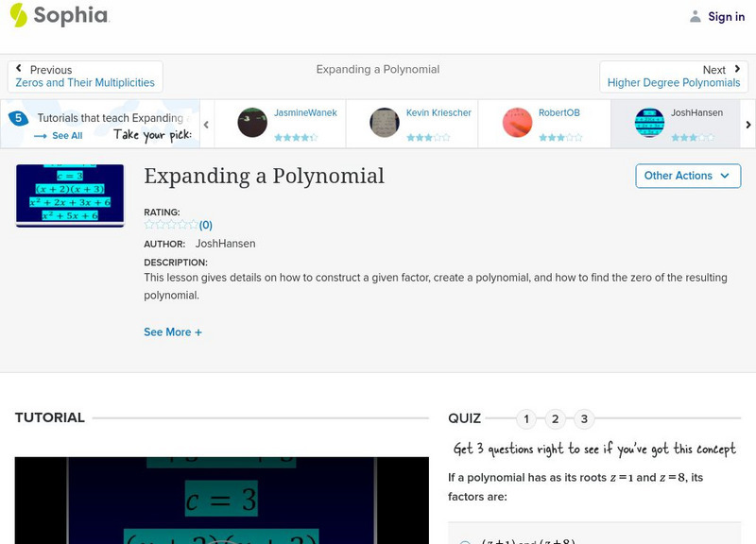
Task: Click the left carousel arrow
Action: 206,124
